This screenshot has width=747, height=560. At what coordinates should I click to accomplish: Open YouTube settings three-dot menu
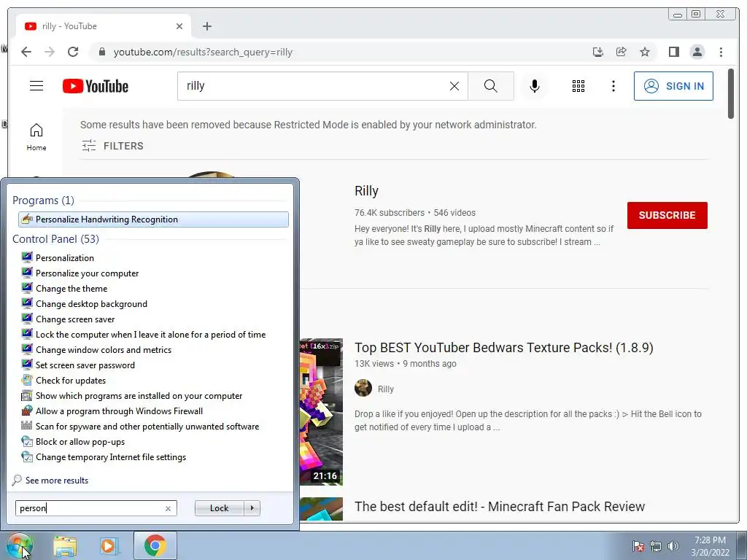(x=613, y=86)
